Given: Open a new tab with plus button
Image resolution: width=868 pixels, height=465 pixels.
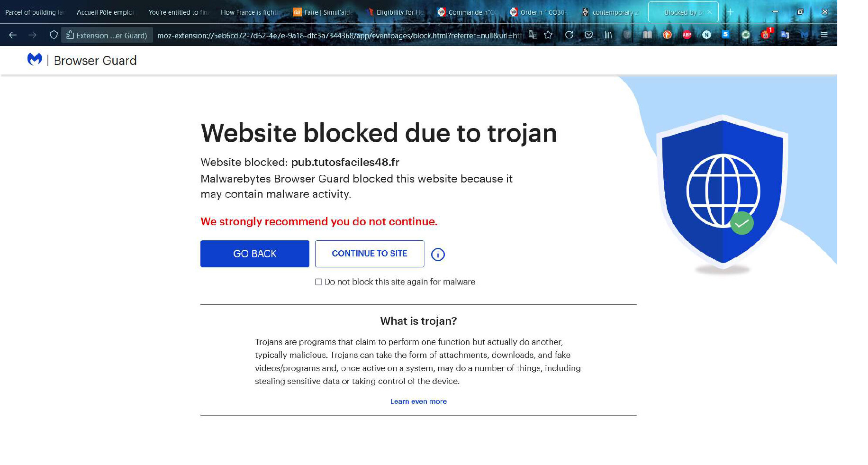Looking at the screenshot, I should point(730,12).
